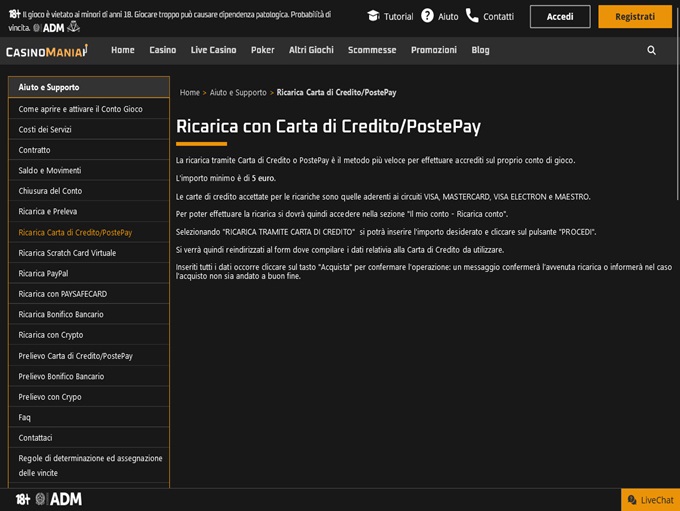Image resolution: width=680 pixels, height=511 pixels.
Task: Open the Altri Giochi menu
Action: pos(311,50)
